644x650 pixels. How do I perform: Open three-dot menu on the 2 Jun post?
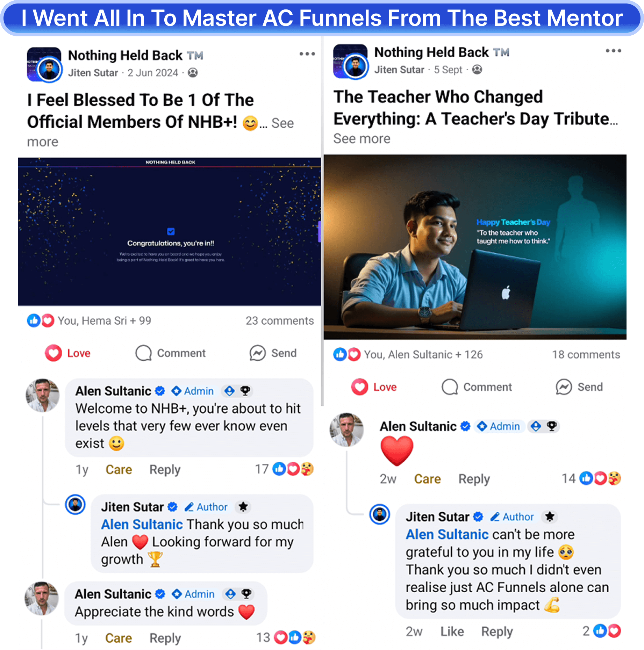click(307, 54)
